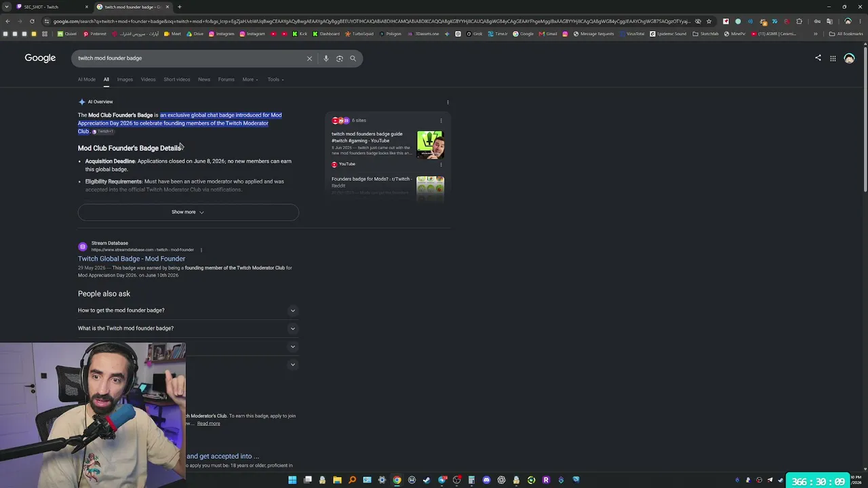This screenshot has width=868, height=488.
Task: Share this search results page
Action: click(x=818, y=58)
